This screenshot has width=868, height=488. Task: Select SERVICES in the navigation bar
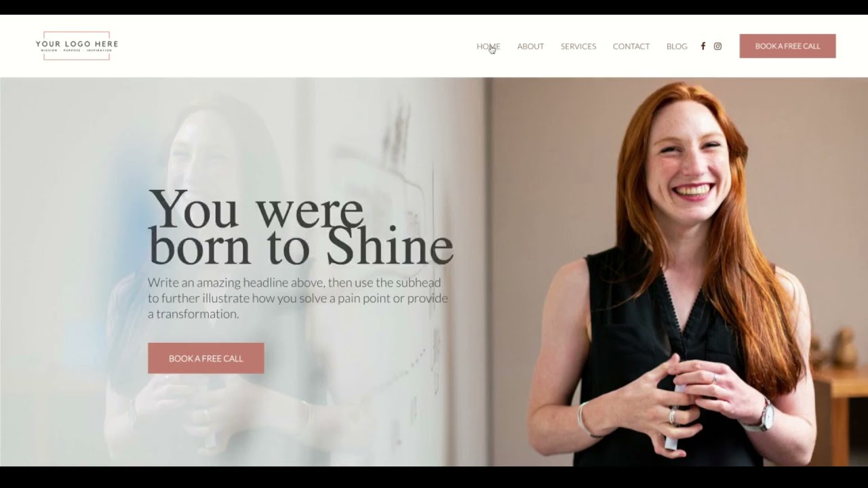pyautogui.click(x=578, y=46)
